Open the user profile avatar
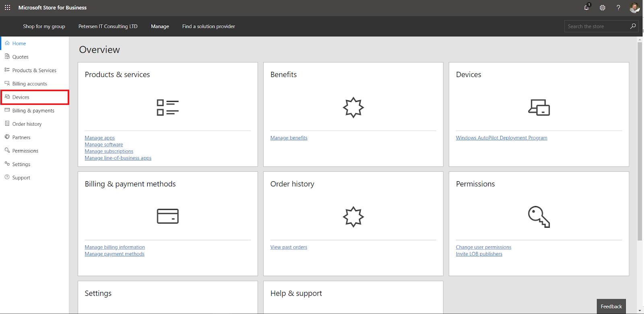The width and height of the screenshot is (644, 314). (634, 8)
